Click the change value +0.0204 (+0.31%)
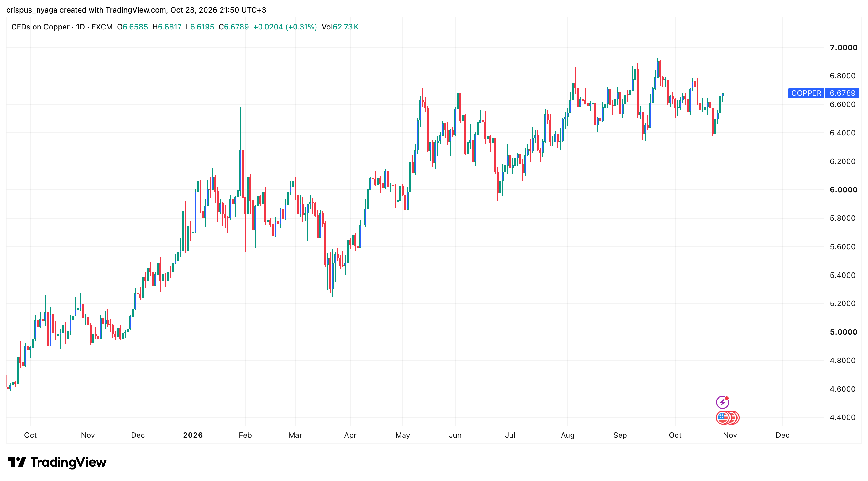 [285, 27]
